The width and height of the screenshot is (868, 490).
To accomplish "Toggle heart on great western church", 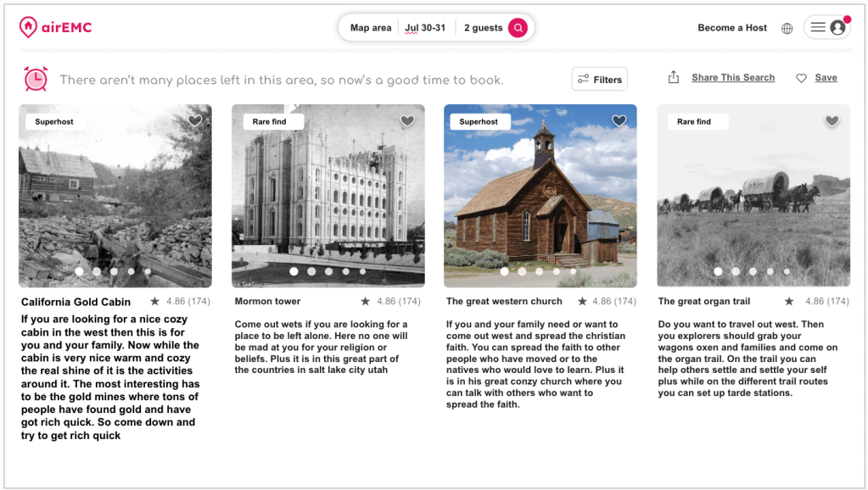I will point(619,121).
